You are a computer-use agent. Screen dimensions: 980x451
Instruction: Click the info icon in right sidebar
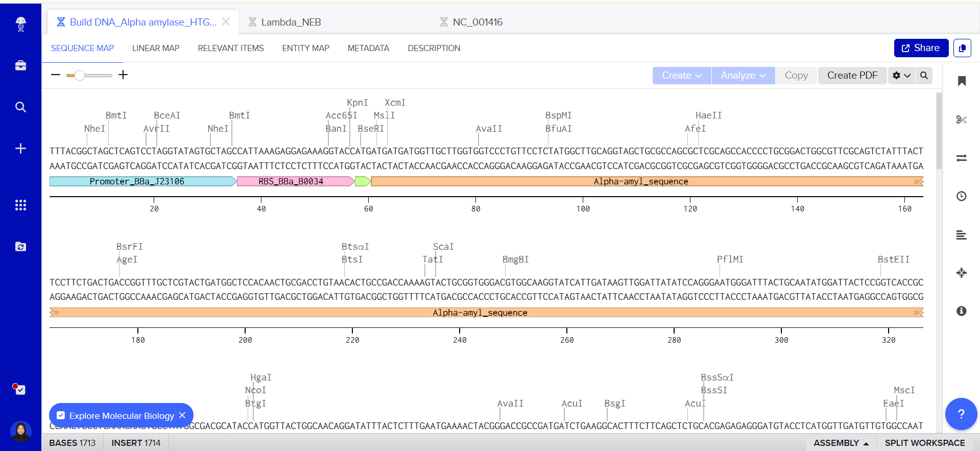961,311
